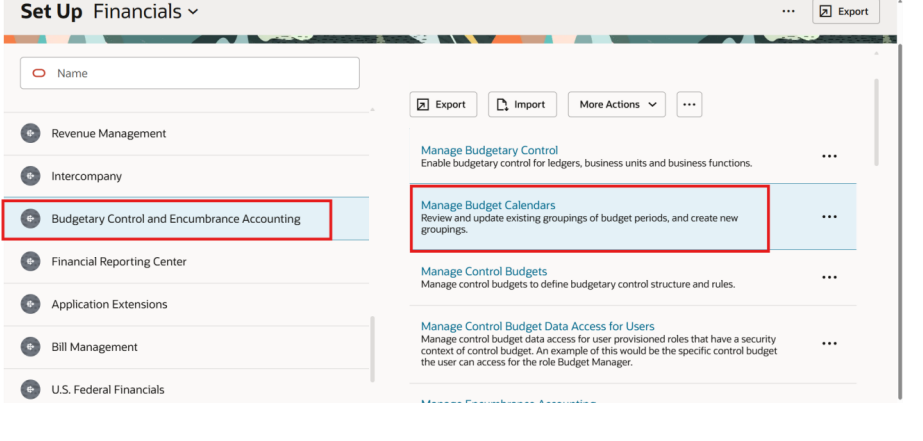
Task: Open the top header ellipsis menu
Action: pos(789,11)
